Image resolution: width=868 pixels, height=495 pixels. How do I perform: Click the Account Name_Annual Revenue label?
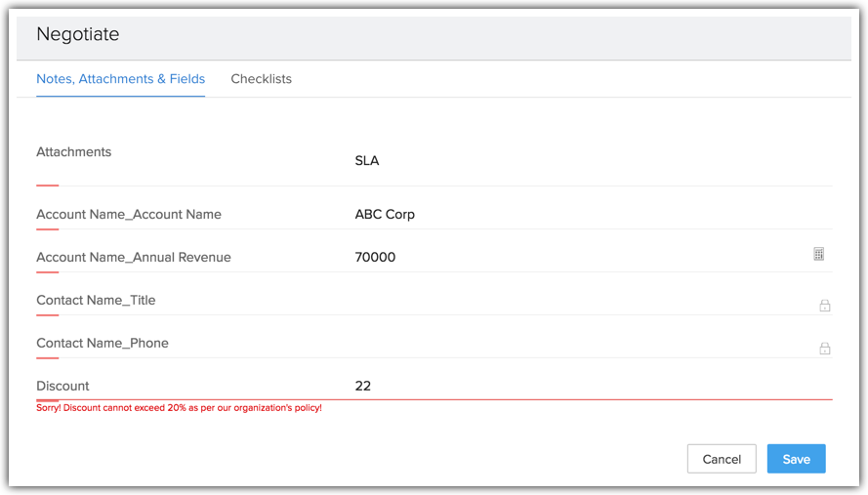coord(134,258)
